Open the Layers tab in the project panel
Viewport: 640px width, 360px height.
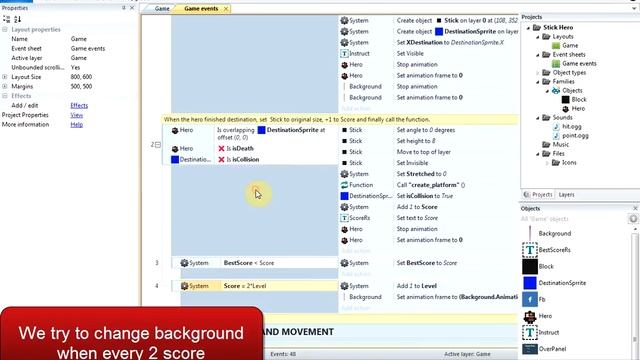point(566,195)
